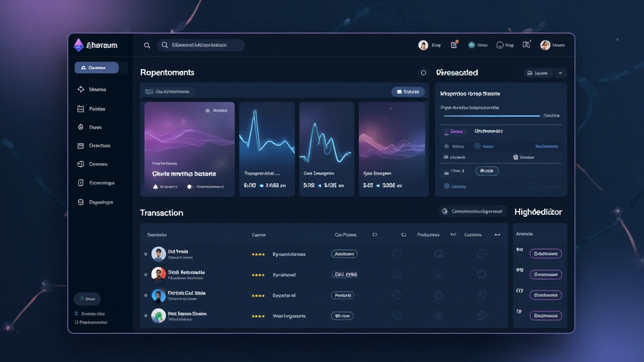Click the calendar icon on the third sidebar item
The height and width of the screenshot is (362, 644).
tap(80, 109)
